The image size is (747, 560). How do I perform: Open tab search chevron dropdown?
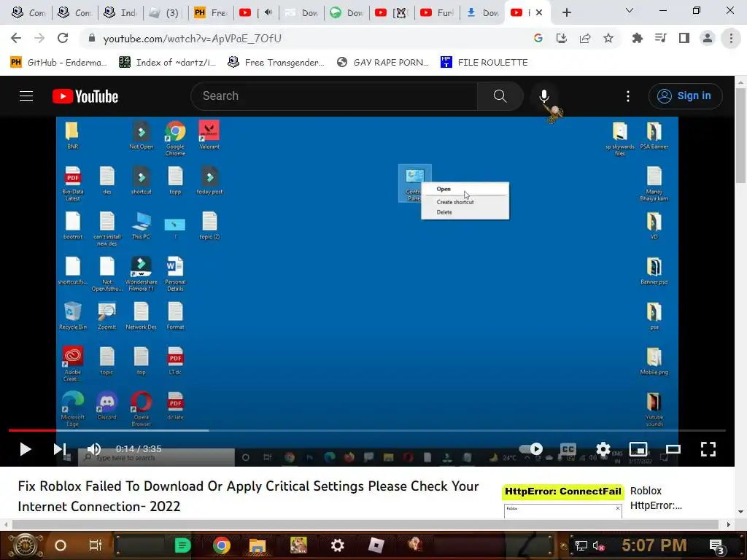pyautogui.click(x=629, y=10)
